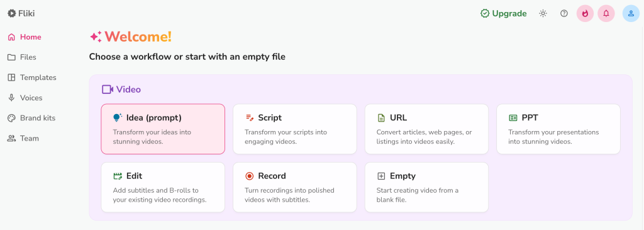Screen dimensions: 644x230
Task: Select the Edit card title
Action: (135, 176)
